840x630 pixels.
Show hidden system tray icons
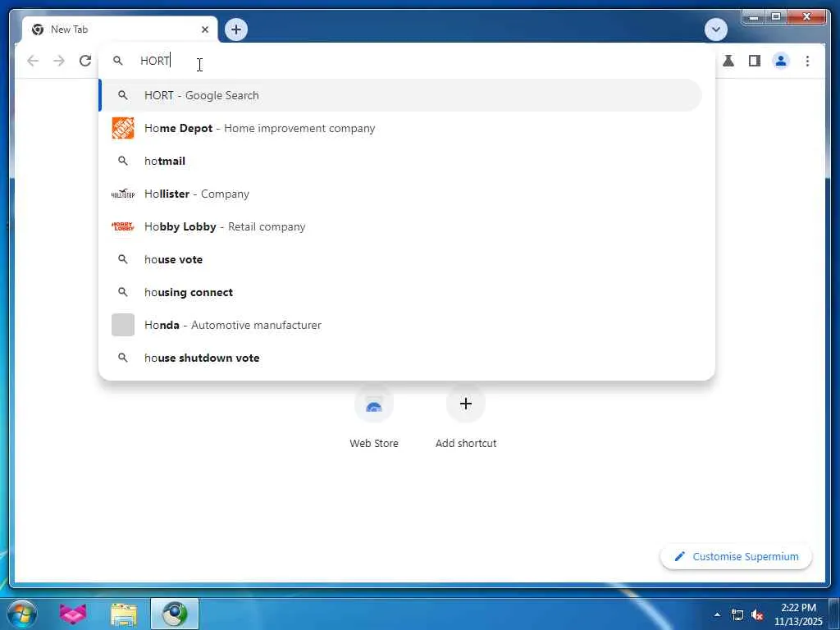[717, 614]
